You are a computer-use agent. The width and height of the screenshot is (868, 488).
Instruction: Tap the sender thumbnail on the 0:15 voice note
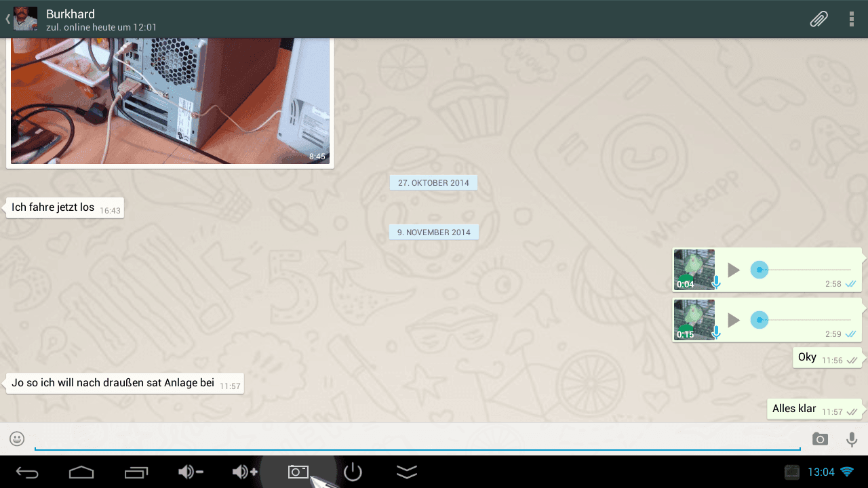[694, 320]
